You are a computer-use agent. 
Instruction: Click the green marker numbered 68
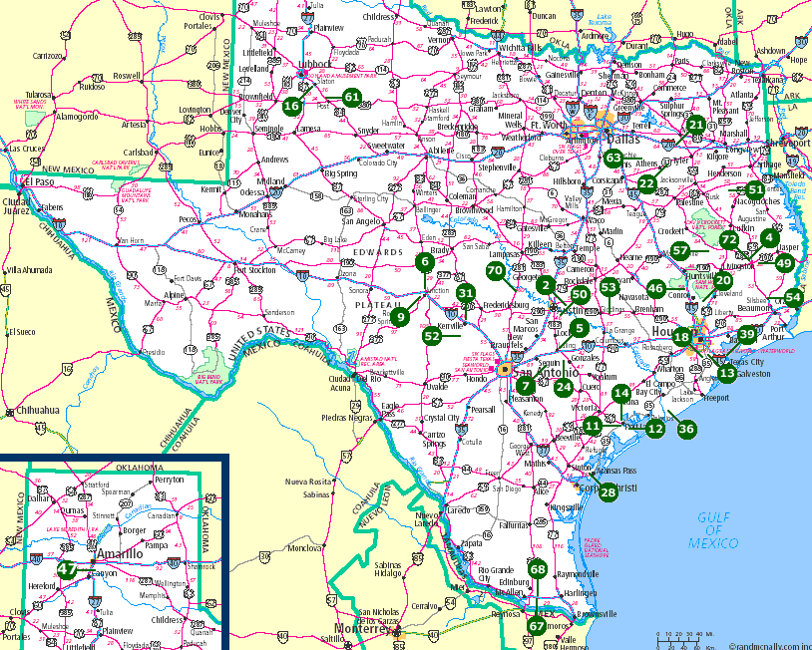coord(538,569)
